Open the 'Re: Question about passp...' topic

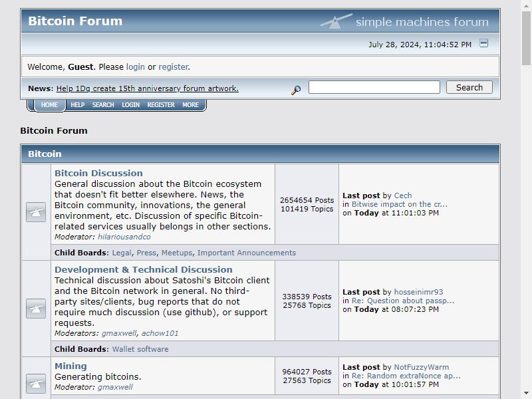pos(403,301)
